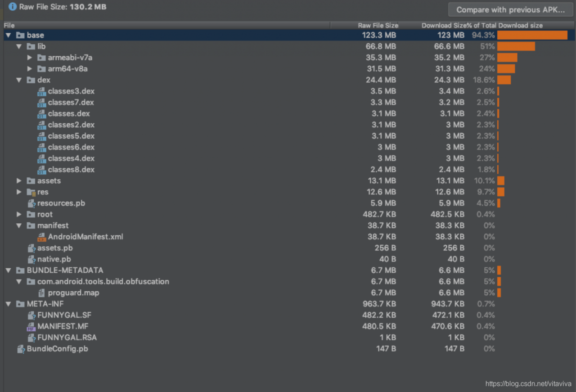The image size is (576, 392).
Task: Click the 123.3 MB raw size of base
Action: tap(379, 35)
